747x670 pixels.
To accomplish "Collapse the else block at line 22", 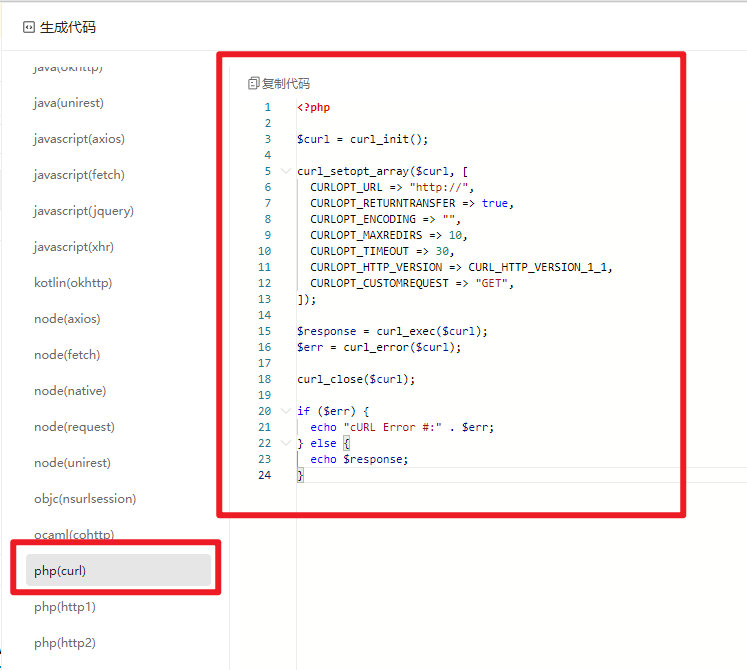I will point(286,443).
